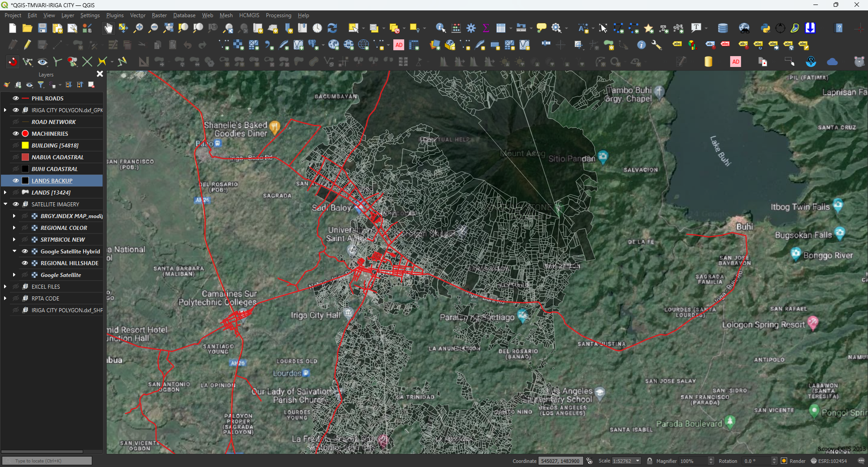Viewport: 868px width, 467px height.
Task: Expand the EXCEL FILES group
Action: click(x=5, y=286)
